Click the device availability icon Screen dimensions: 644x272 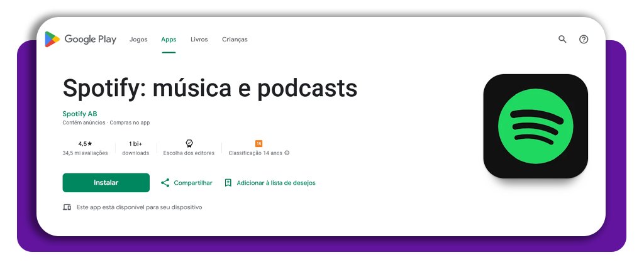[67, 207]
